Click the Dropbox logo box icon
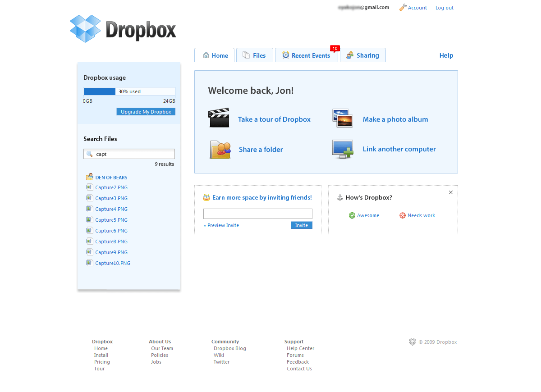 [85, 28]
